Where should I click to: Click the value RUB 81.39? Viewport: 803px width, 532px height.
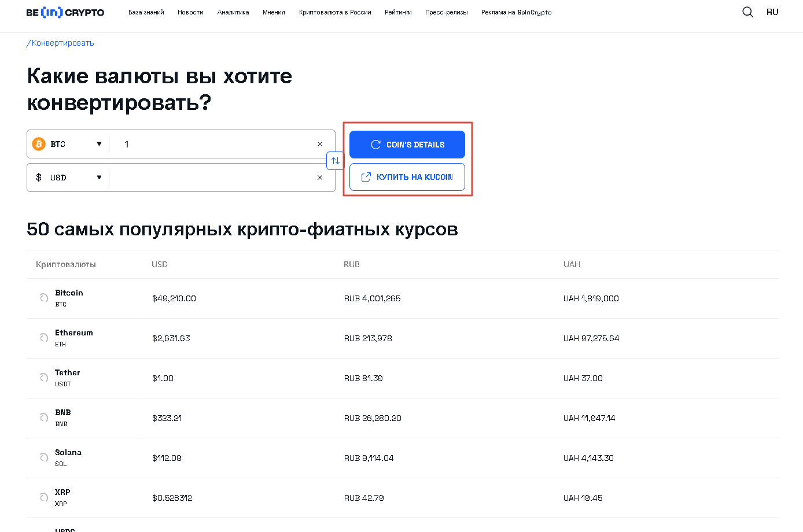(x=363, y=378)
